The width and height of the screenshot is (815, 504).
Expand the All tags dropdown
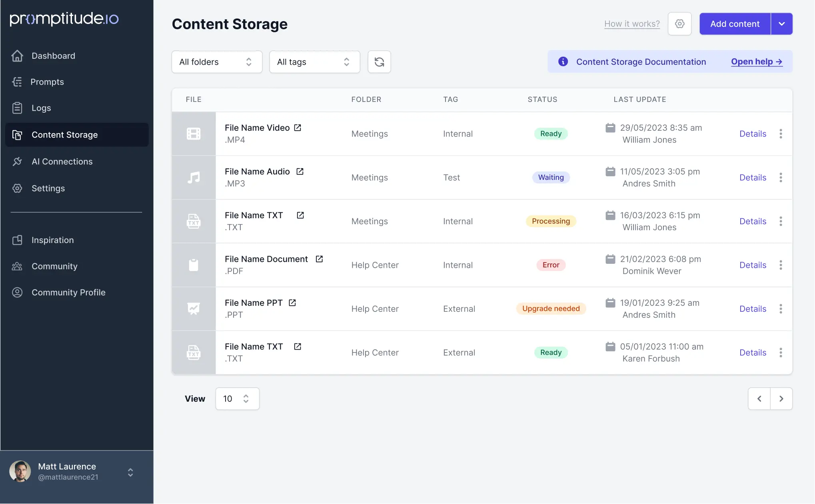(x=314, y=62)
